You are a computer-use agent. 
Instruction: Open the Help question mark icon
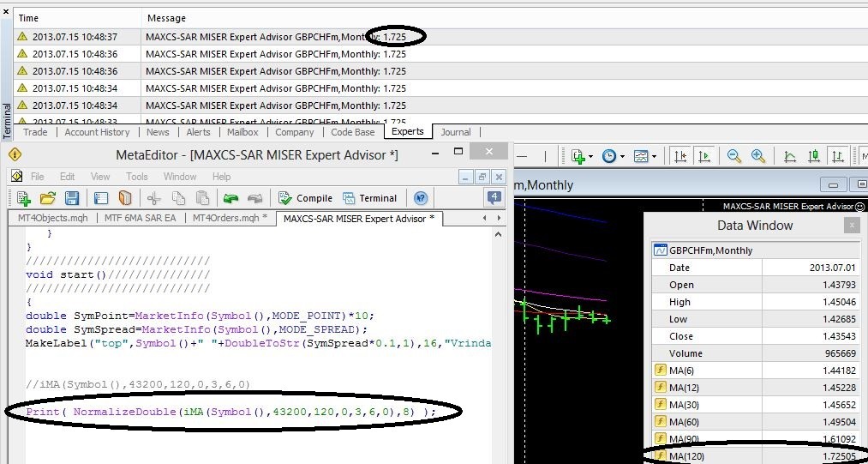tap(421, 198)
